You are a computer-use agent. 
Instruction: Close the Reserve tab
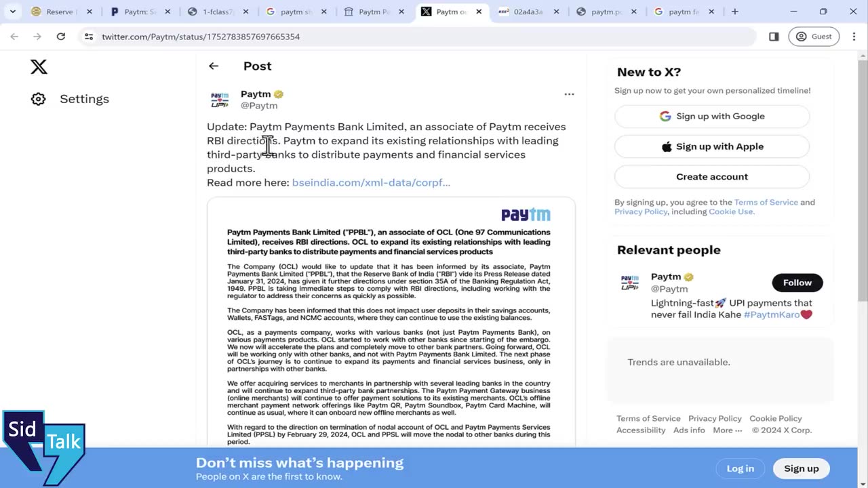89,12
